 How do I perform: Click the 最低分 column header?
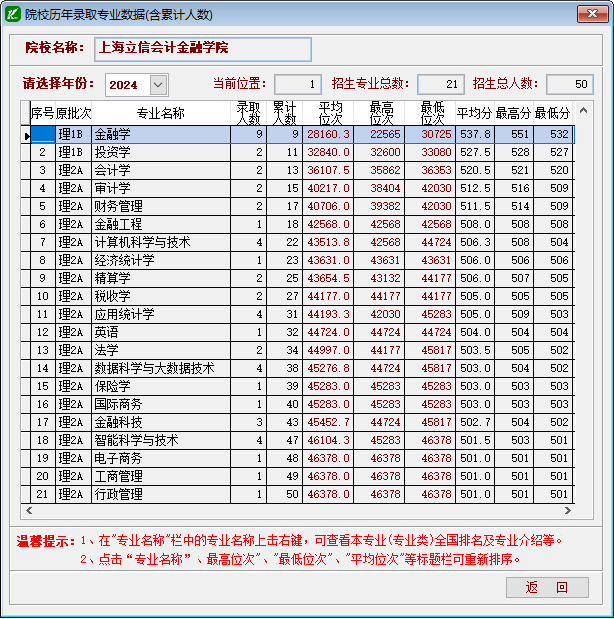click(553, 114)
